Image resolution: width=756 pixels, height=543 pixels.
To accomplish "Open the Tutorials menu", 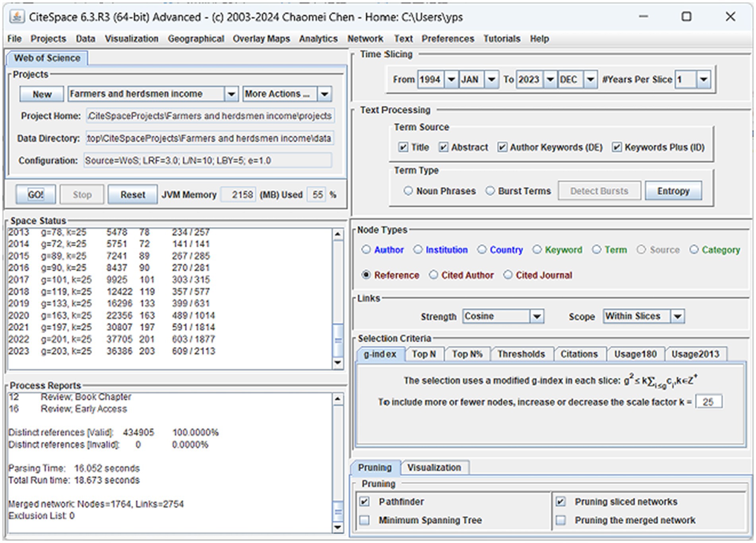I will [502, 39].
